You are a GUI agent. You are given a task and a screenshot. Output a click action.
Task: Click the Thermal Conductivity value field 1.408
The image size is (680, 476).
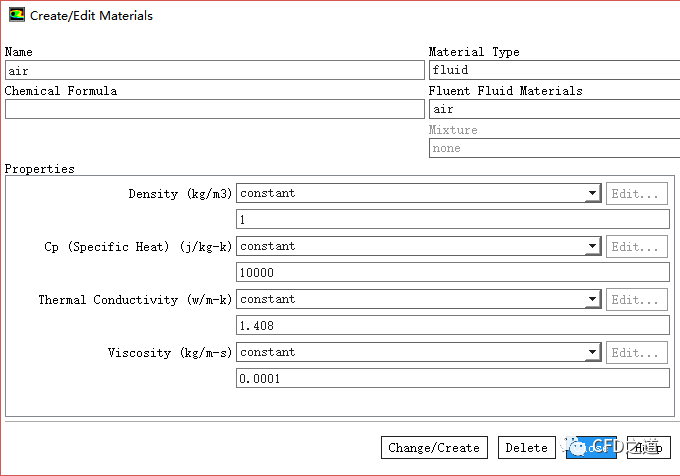(x=452, y=326)
